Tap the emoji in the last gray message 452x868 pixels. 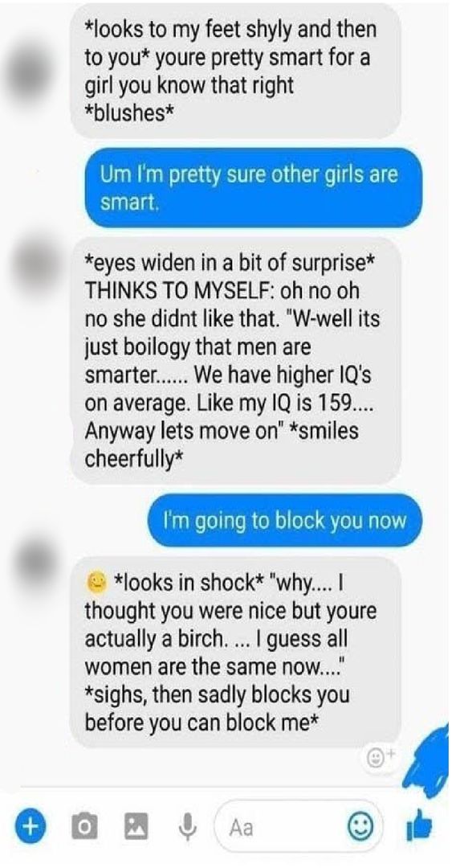point(97,581)
